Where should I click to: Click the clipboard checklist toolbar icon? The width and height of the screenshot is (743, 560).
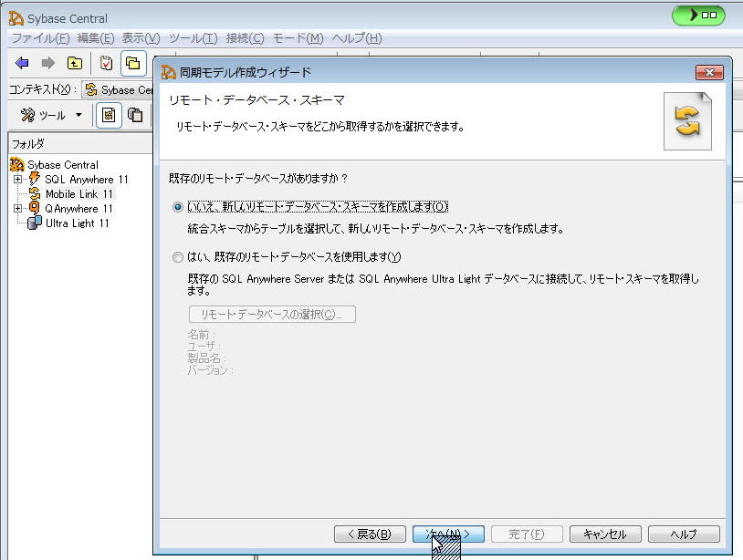click(107, 63)
